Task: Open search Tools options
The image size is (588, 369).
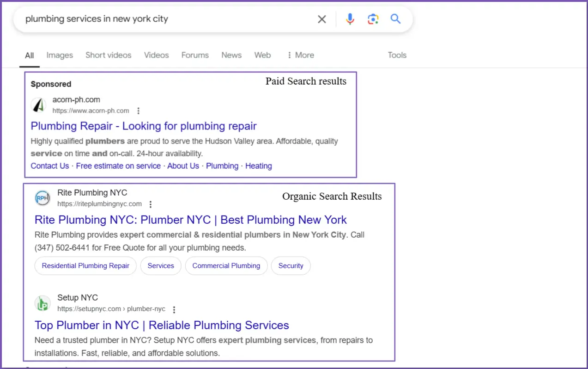Action: [397, 55]
